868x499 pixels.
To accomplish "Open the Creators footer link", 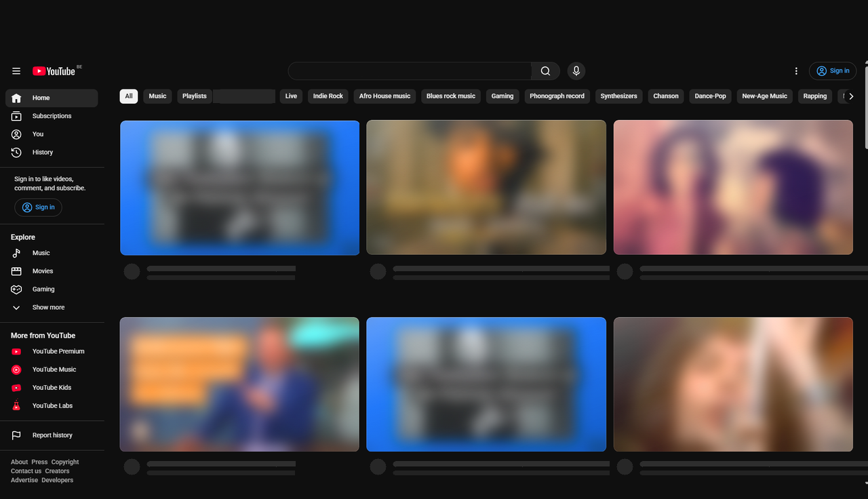I will [58, 471].
